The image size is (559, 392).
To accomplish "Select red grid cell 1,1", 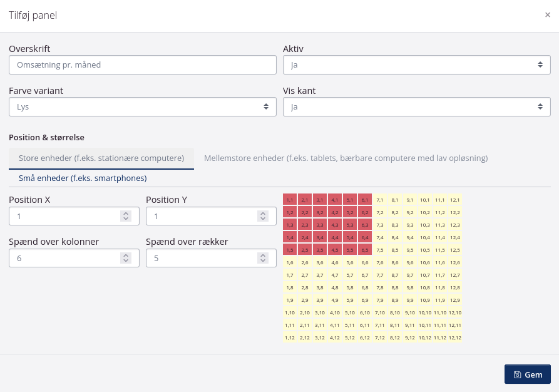I will point(290,200).
